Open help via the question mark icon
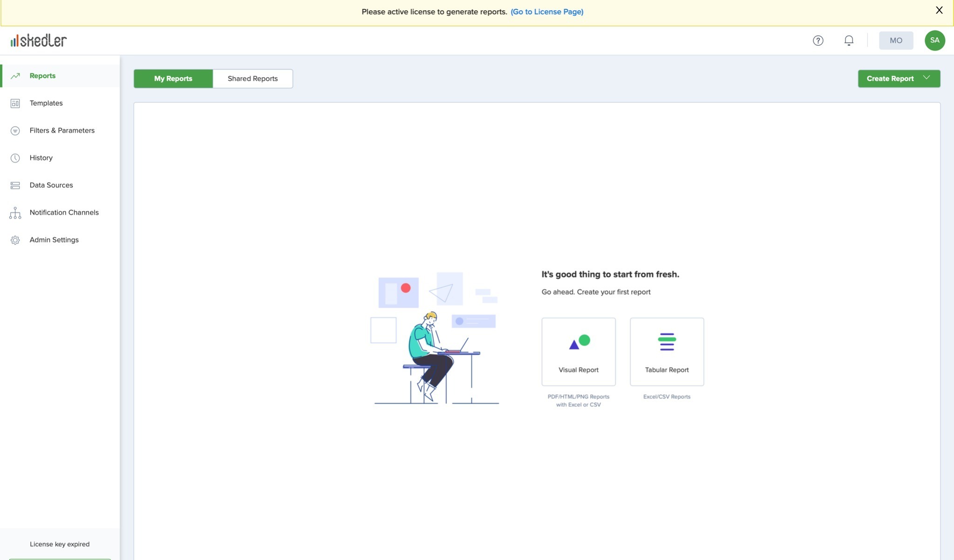Screen dimensions: 954x560 point(818,40)
